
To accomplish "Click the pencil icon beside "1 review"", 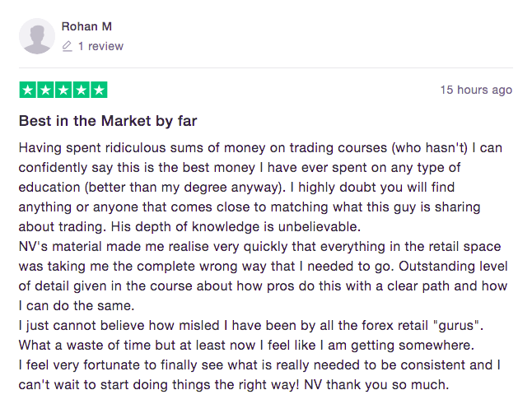I will (x=67, y=47).
